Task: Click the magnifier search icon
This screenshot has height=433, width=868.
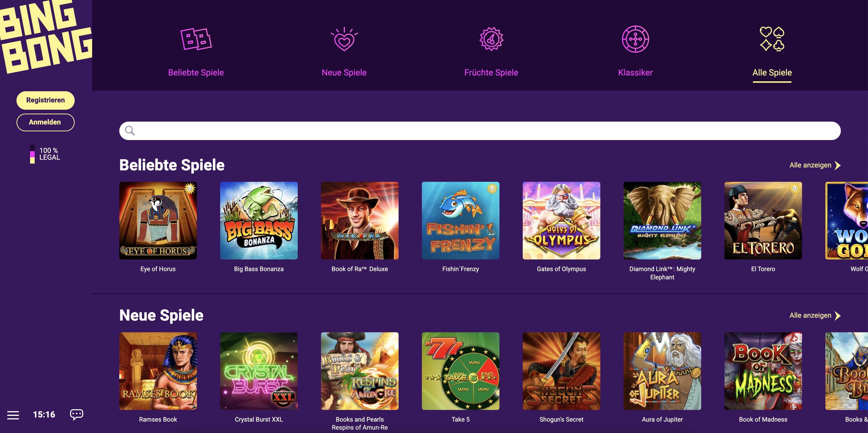Action: tap(130, 131)
